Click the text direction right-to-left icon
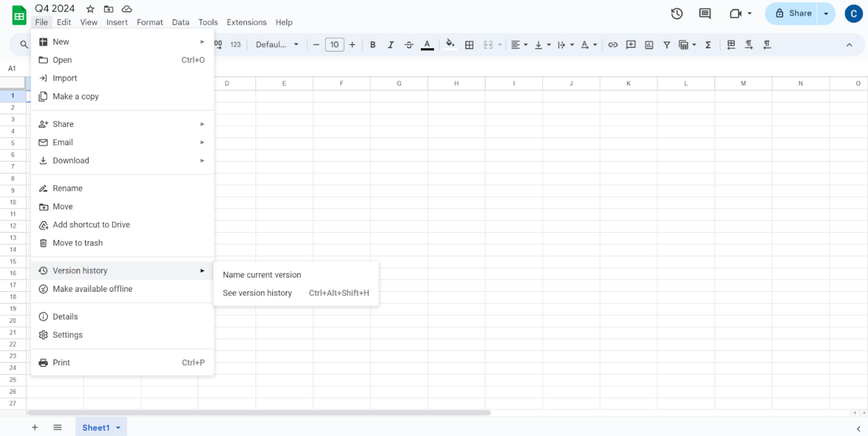The width and height of the screenshot is (868, 436). tap(767, 45)
